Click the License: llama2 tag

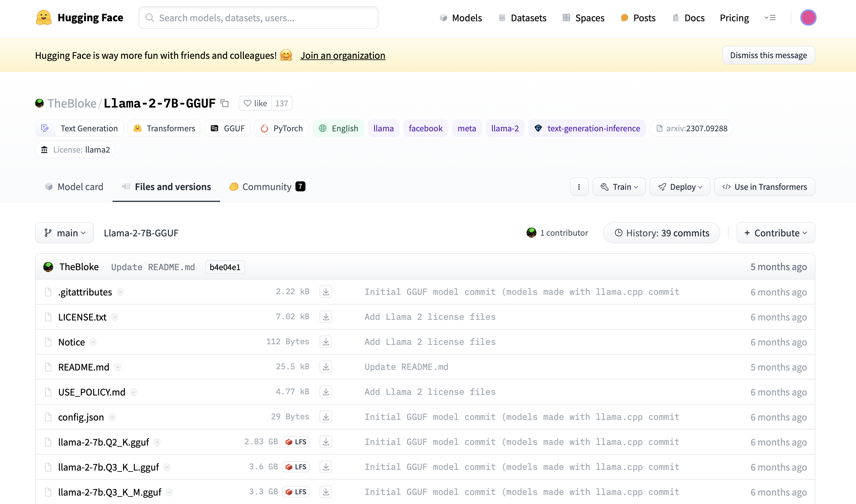point(75,150)
